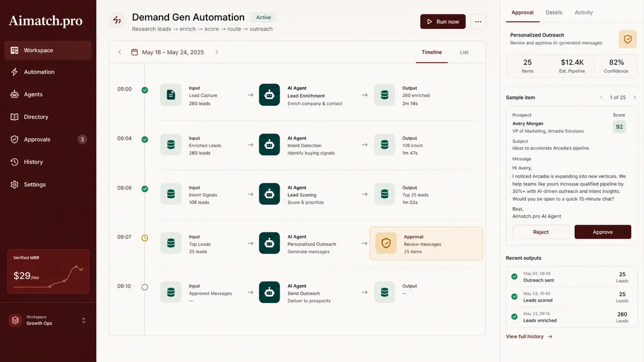Click prospect name Avery Morgan
This screenshot has width=644, height=362.
coord(528,123)
